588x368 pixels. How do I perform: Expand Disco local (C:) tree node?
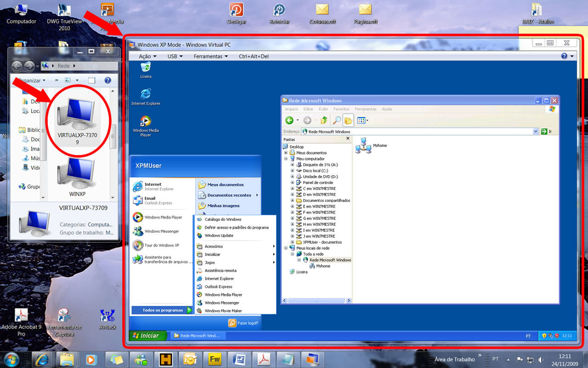292,171
